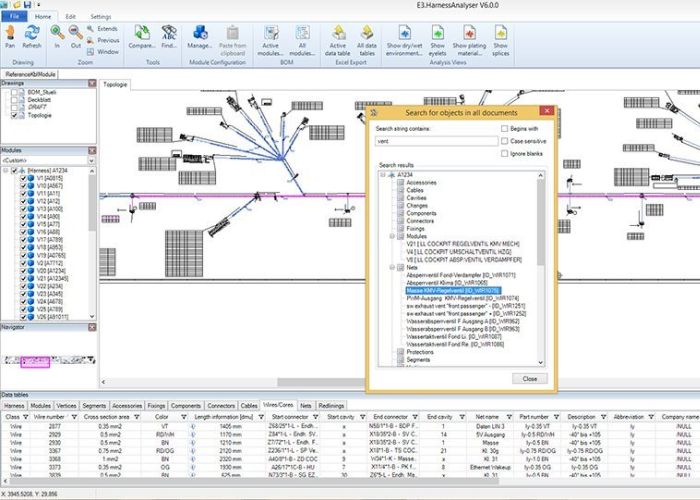Open the Connectors data table tab

[222, 406]
